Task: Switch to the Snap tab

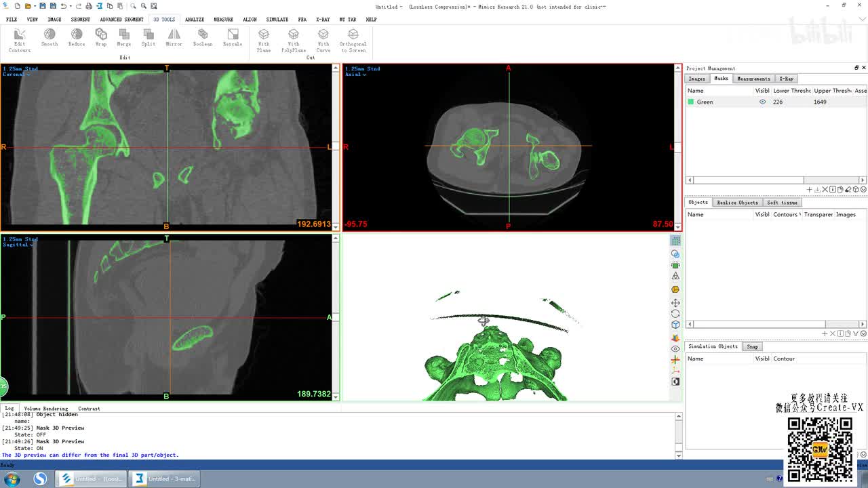Action: (752, 346)
